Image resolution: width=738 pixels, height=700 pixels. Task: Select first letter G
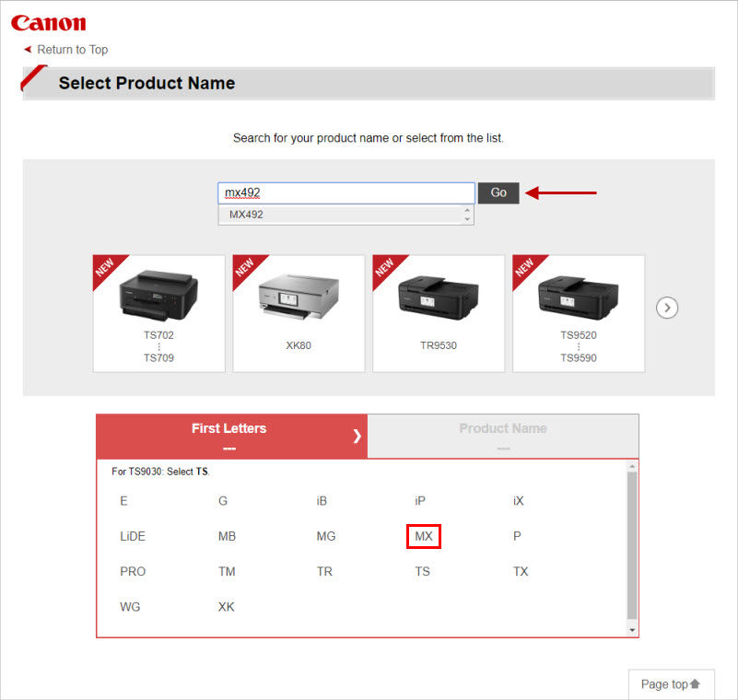(223, 501)
